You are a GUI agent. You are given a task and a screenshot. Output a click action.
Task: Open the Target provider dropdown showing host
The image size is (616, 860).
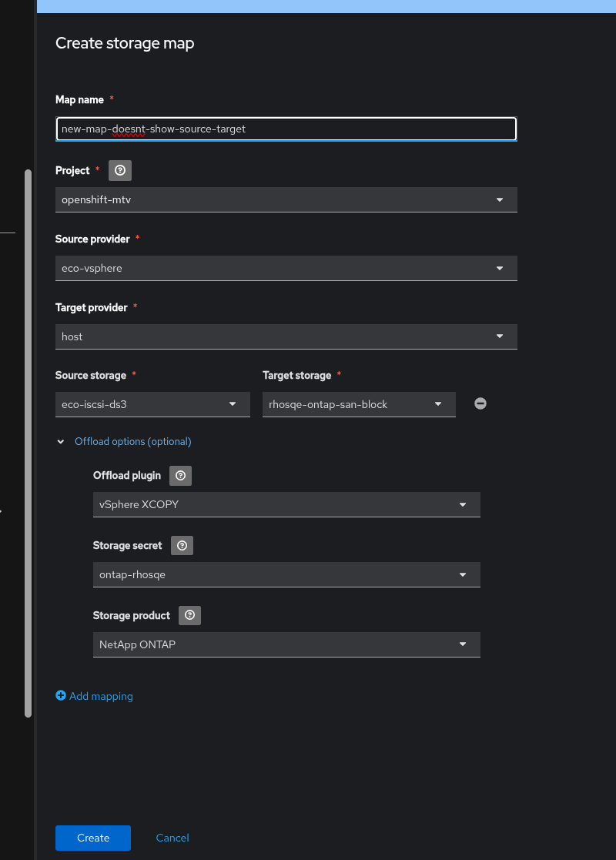pos(286,336)
